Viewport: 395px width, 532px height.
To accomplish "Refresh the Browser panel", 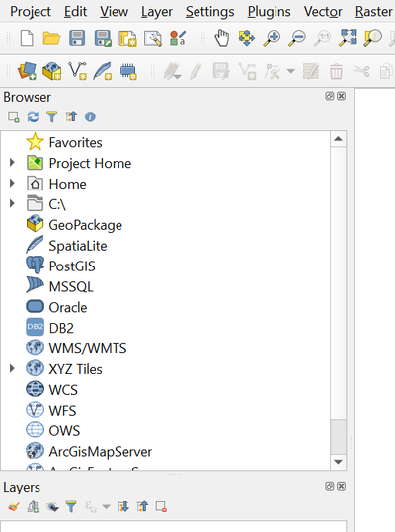I will tap(33, 117).
